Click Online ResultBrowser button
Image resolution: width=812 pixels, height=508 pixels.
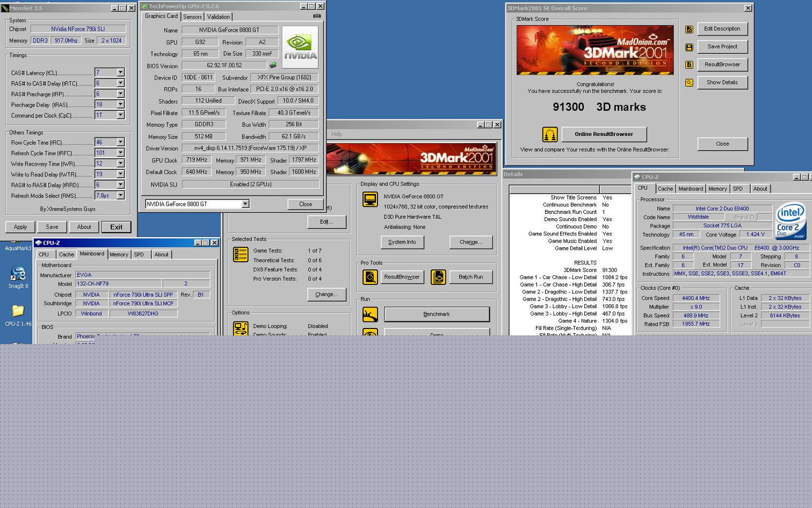coord(604,134)
